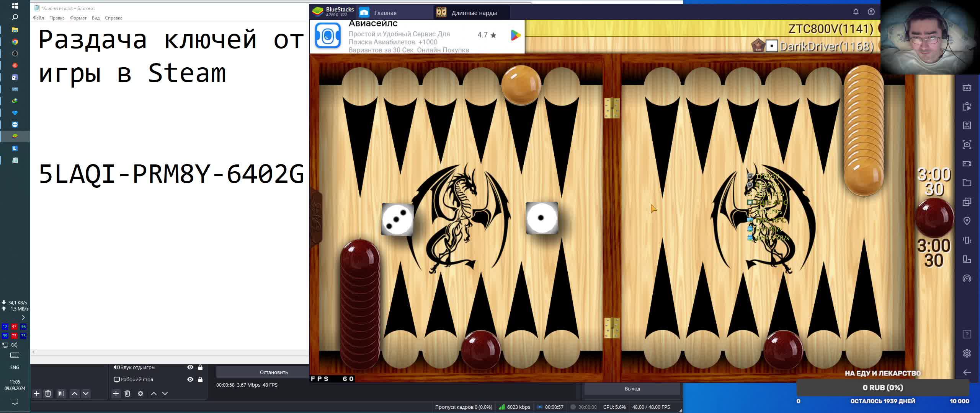
Task: Expand hidden tray icons chevron
Action: click(x=23, y=317)
